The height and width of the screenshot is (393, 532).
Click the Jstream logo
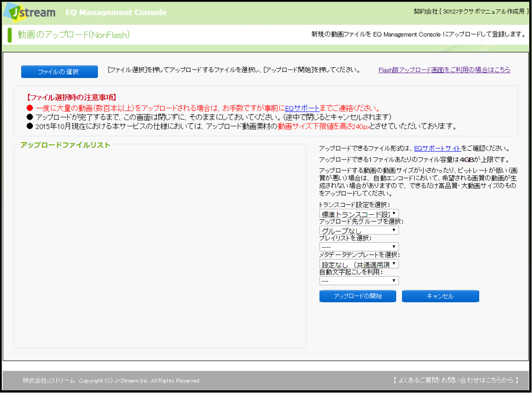click(30, 13)
